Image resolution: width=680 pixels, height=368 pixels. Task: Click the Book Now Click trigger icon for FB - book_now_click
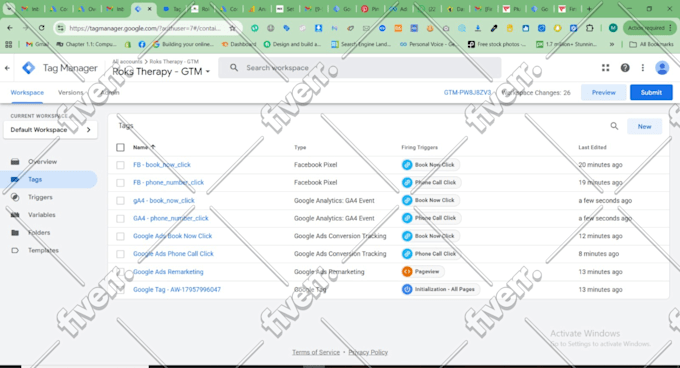coord(407,165)
